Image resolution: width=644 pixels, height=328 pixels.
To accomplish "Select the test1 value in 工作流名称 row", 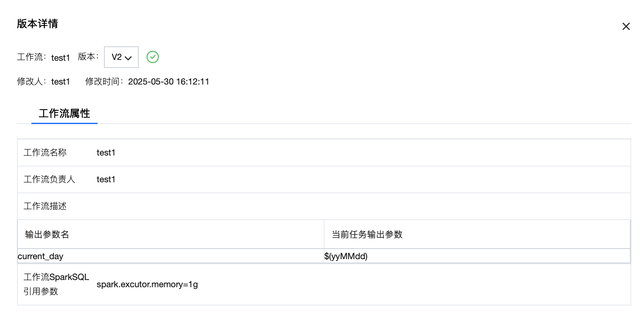I will point(106,153).
